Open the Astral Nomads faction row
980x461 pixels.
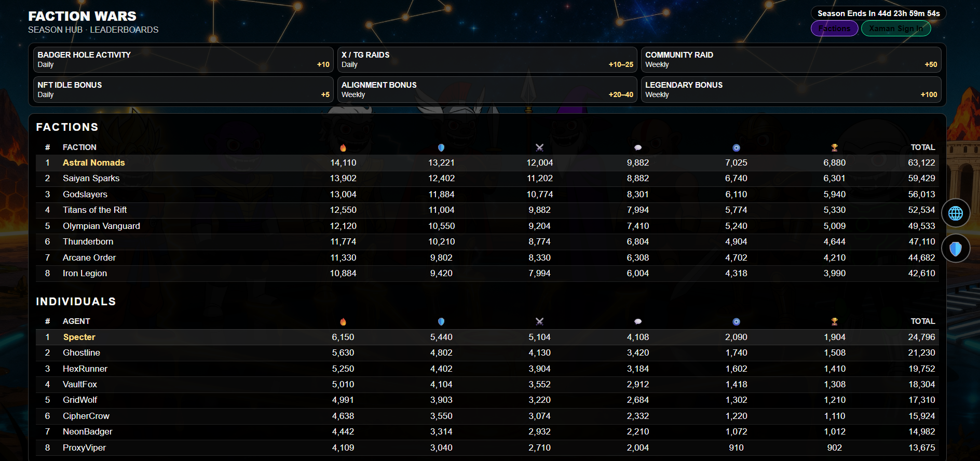(94, 162)
